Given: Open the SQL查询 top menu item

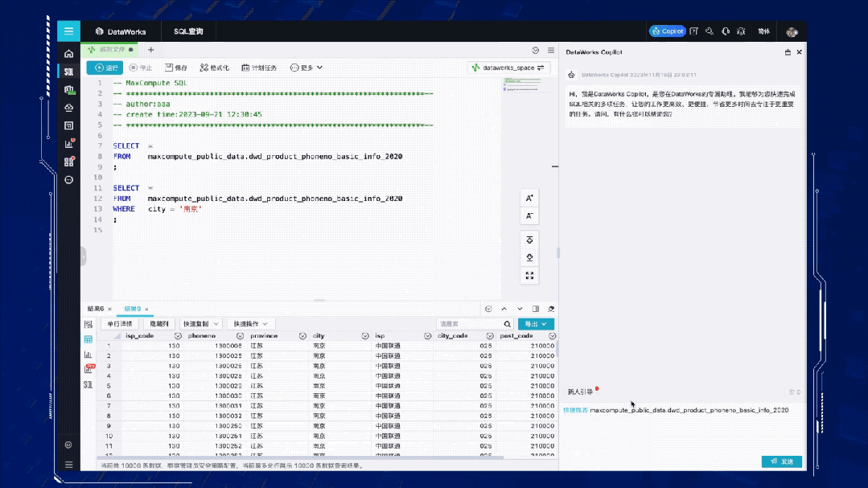Looking at the screenshot, I should tap(188, 31).
